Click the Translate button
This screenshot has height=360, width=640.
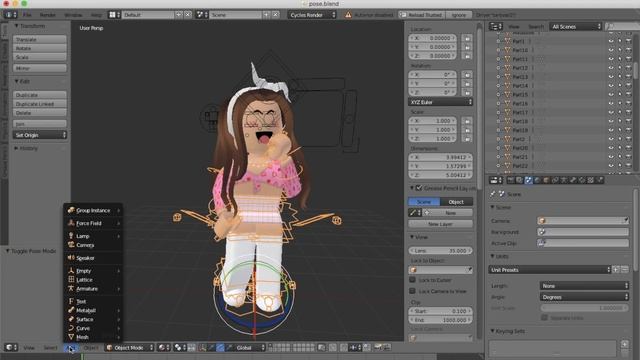click(40, 40)
